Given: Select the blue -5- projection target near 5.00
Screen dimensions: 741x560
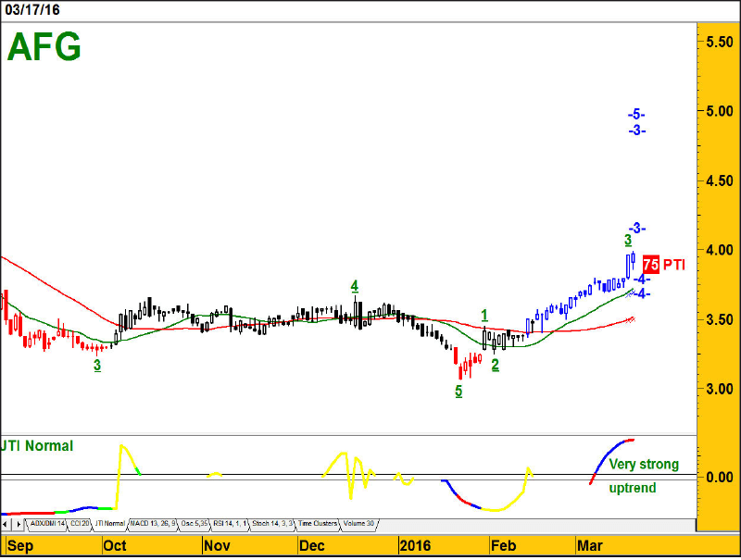Looking at the screenshot, I should [x=635, y=114].
